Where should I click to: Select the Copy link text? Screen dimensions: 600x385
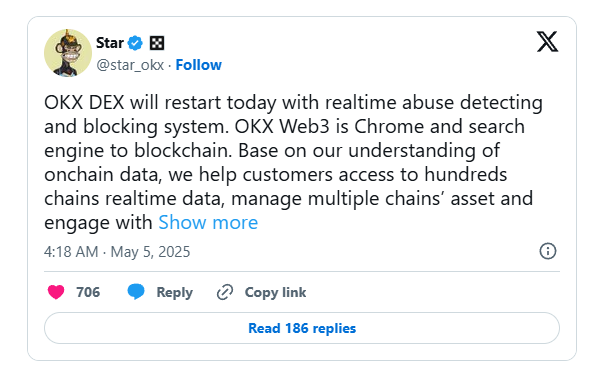pyautogui.click(x=276, y=292)
